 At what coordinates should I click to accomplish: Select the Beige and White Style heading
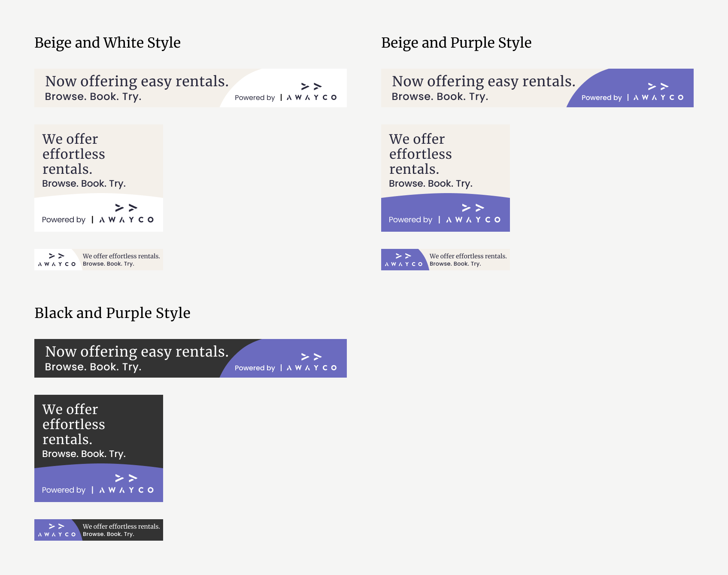[107, 43]
